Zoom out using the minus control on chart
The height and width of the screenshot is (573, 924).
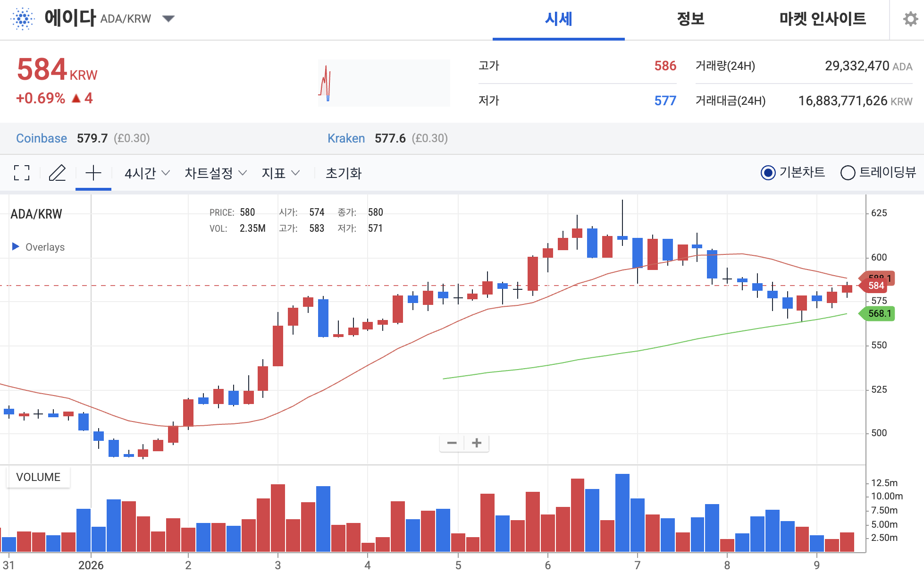[x=452, y=443]
